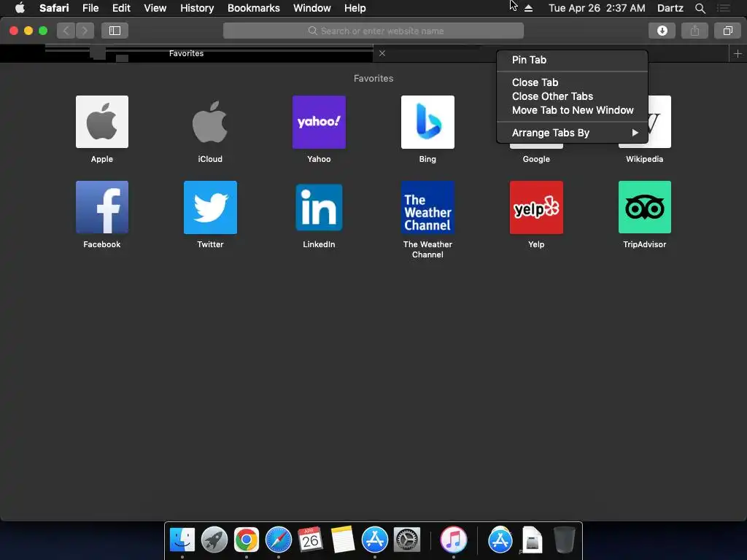Open the Apple menu
The height and width of the screenshot is (560, 747).
click(20, 7)
